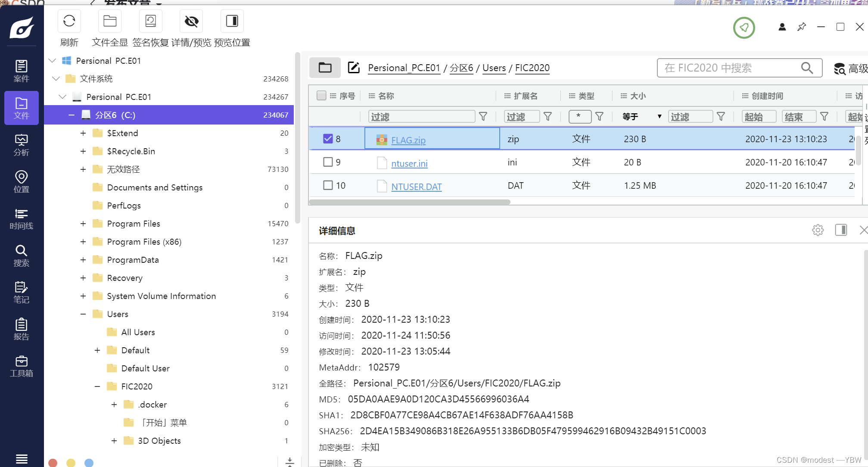Open the Timeline (时间线) sidebar section
This screenshot has width=868, height=467.
click(x=21, y=219)
